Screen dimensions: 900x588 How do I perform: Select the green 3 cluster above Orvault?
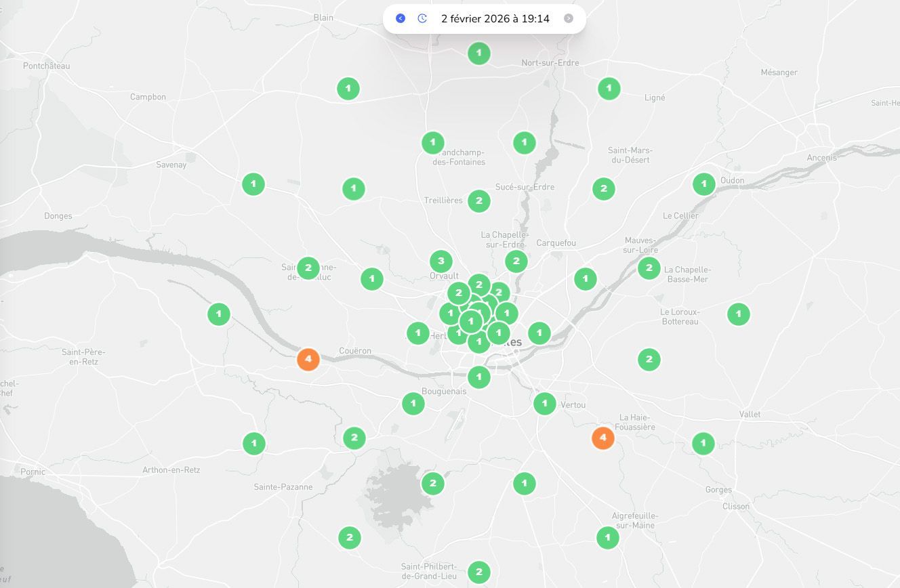pyautogui.click(x=441, y=261)
